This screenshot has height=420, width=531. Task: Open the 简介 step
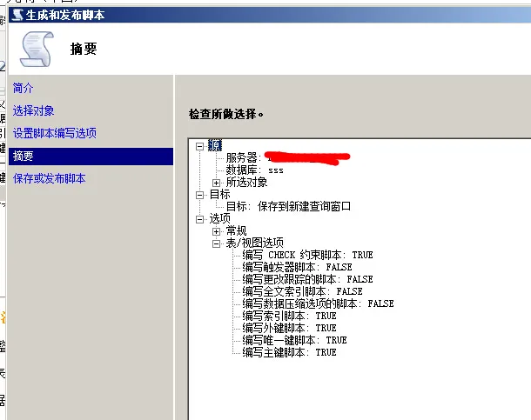point(23,89)
